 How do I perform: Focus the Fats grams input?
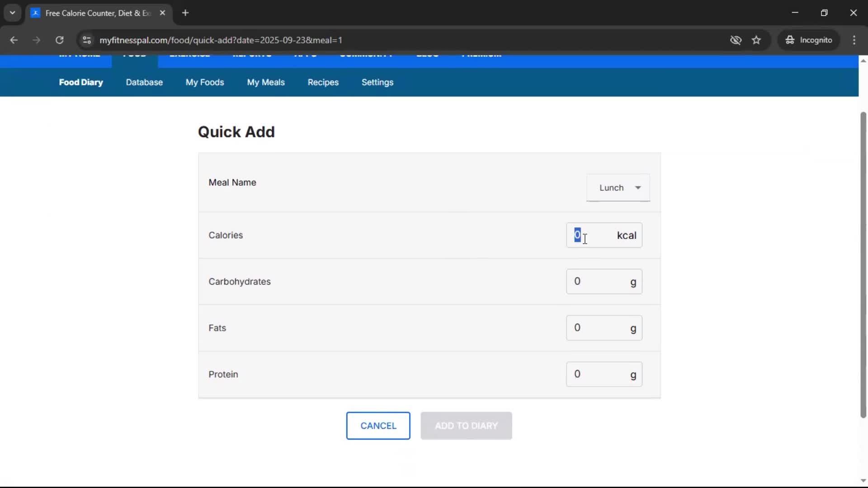pos(604,328)
